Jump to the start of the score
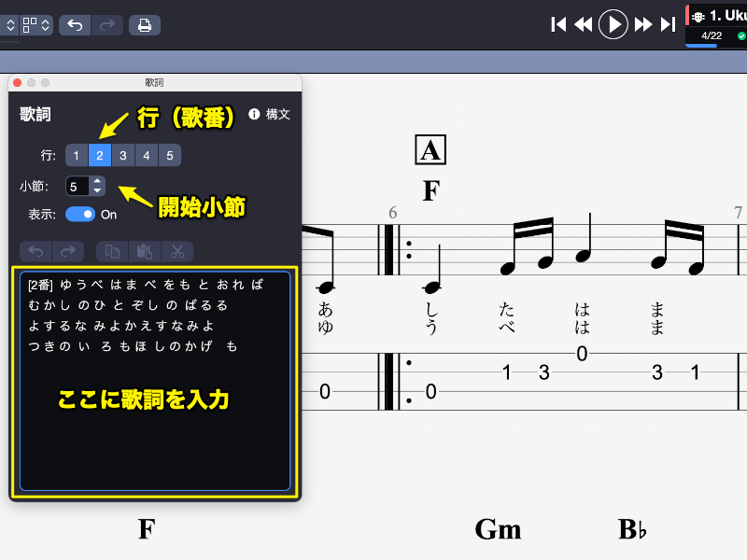This screenshot has height=560, width=747. pyautogui.click(x=558, y=24)
